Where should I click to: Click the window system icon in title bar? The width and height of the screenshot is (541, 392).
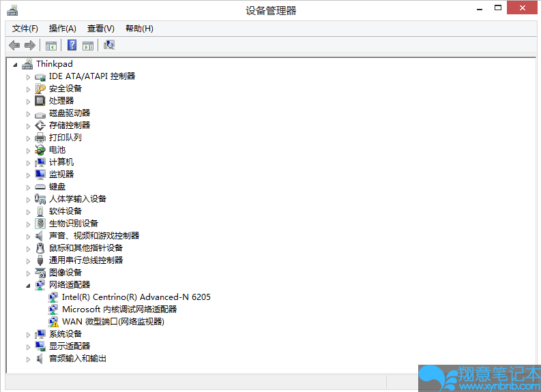(x=12, y=10)
